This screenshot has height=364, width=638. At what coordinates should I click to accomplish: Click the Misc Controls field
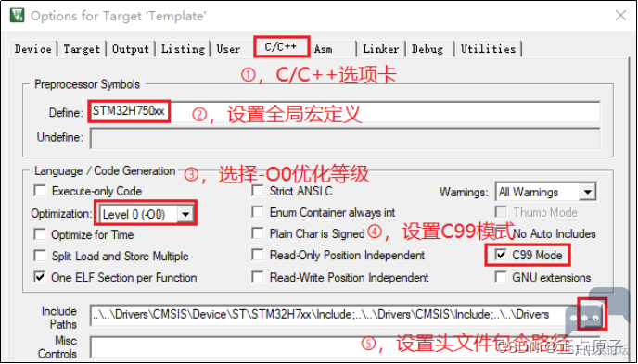pos(345,346)
